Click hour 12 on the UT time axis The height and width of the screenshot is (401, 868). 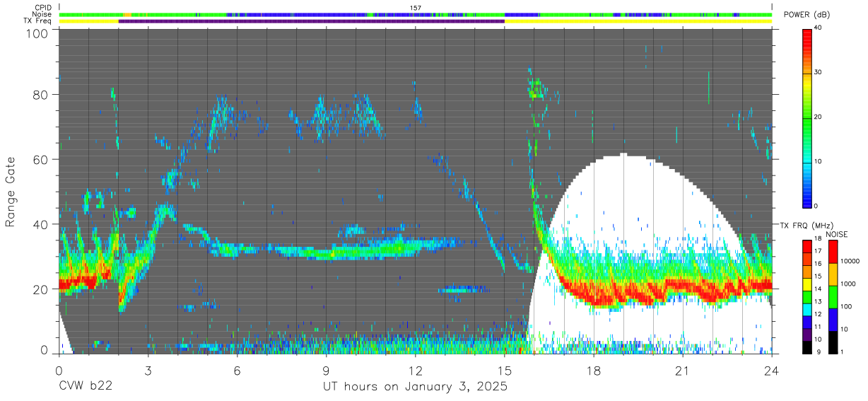[x=416, y=370]
